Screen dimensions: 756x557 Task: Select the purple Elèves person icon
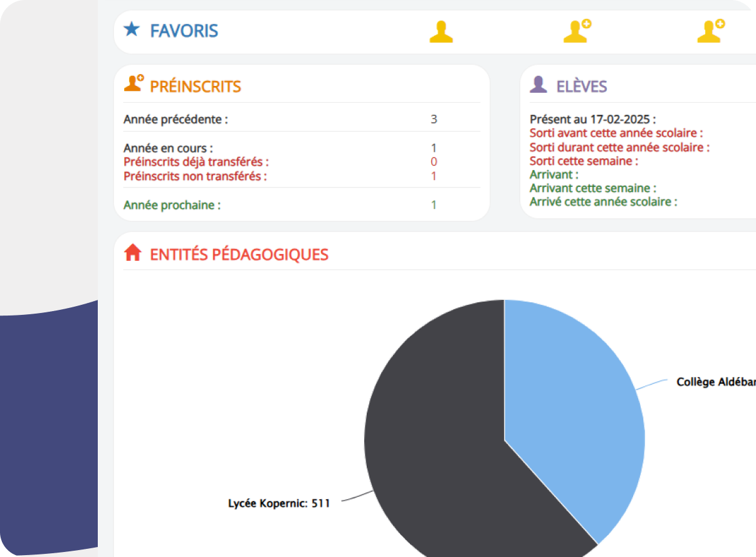[x=538, y=85]
